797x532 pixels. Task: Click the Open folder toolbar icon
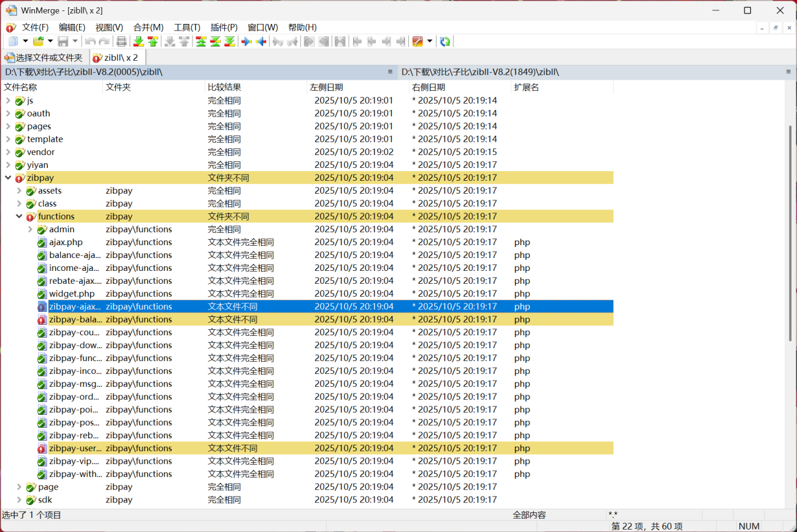[x=38, y=41]
